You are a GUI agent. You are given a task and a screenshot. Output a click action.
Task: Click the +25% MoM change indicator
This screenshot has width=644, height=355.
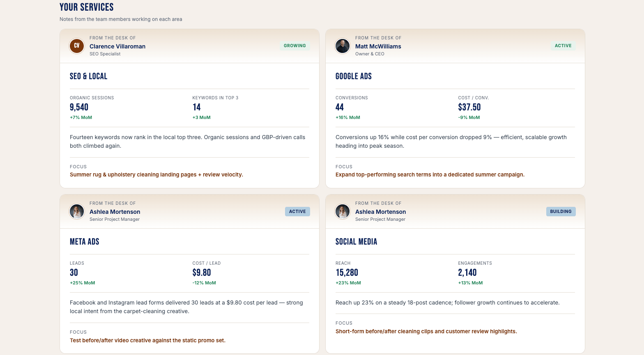pos(83,283)
